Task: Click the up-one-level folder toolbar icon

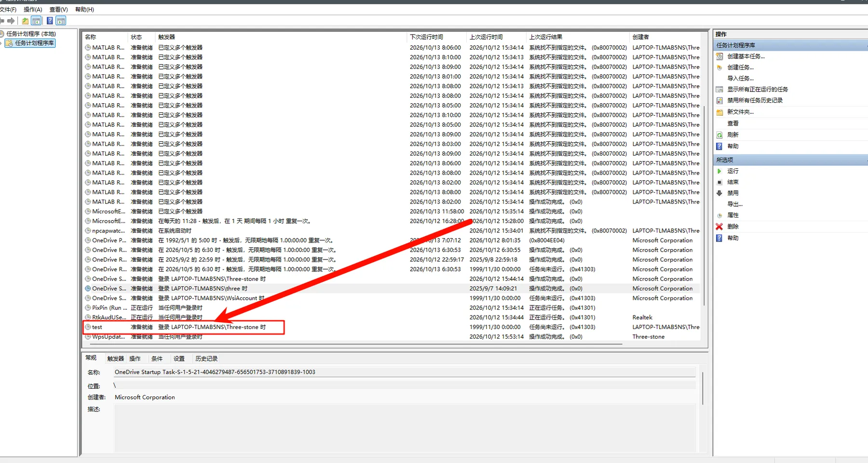Action: [x=25, y=21]
